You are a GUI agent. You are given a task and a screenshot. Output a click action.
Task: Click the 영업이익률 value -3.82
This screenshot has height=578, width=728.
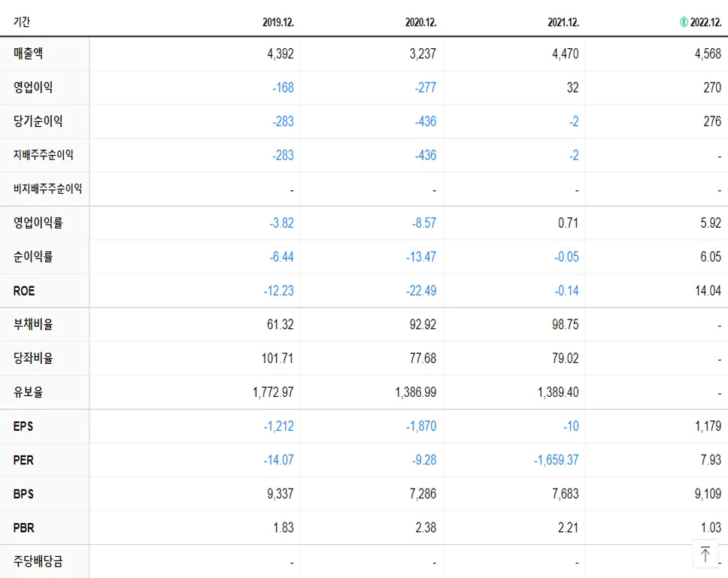click(x=282, y=223)
